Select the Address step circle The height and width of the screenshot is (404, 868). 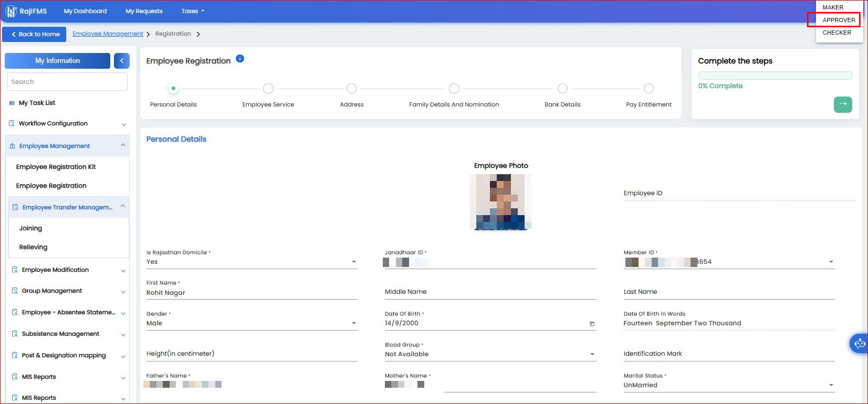(x=352, y=88)
